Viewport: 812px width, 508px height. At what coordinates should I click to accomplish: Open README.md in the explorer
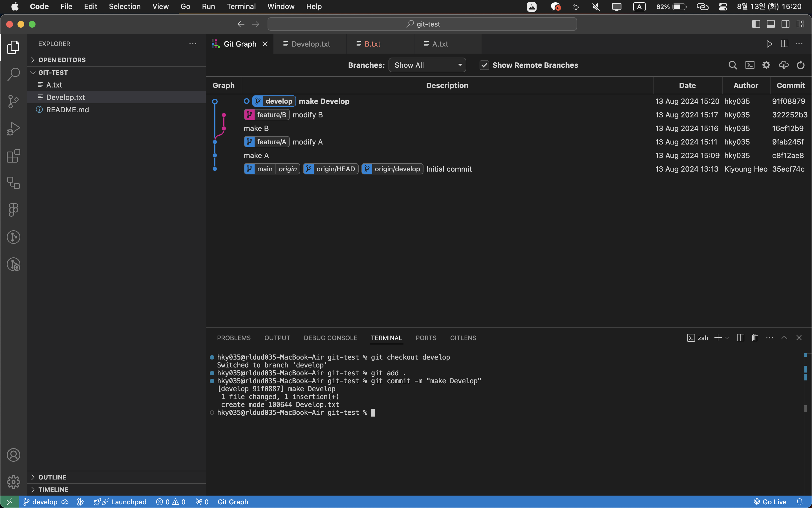tap(116, 110)
